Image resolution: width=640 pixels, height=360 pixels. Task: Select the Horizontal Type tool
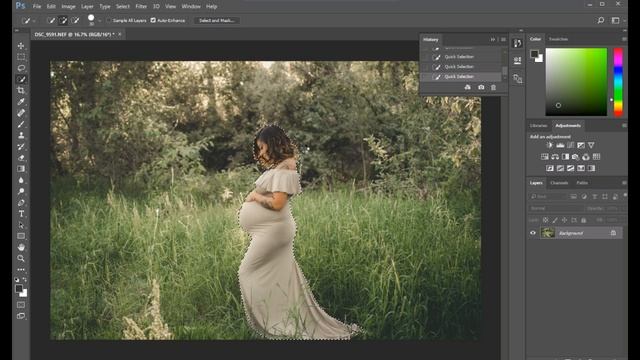[x=21, y=213]
